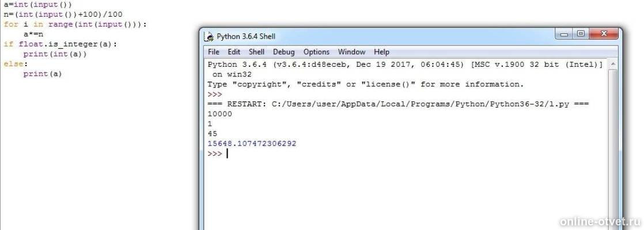
Task: Click the input value 10000 in shell
Action: click(x=219, y=114)
